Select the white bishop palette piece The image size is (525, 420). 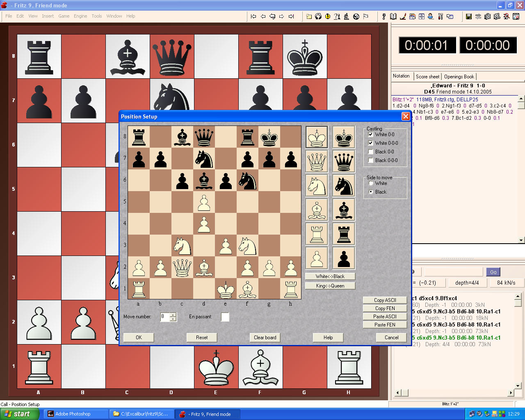[317, 210]
